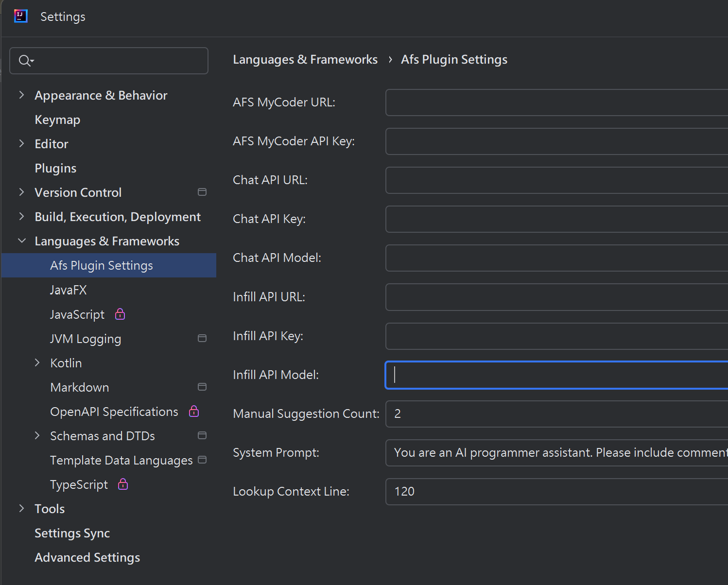This screenshot has height=585, width=728.
Task: Open JVM Logging settings
Action: click(x=86, y=339)
